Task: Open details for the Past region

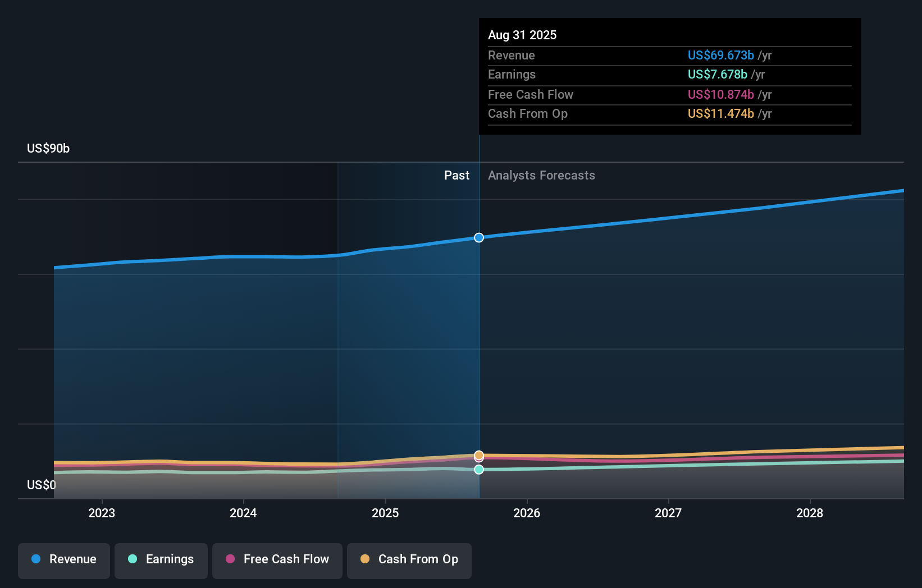Action: click(x=457, y=175)
